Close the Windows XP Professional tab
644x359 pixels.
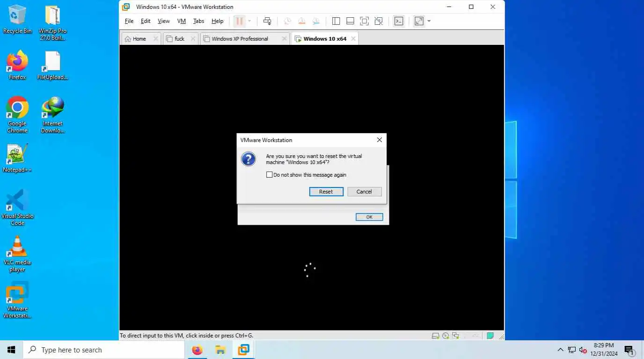click(x=284, y=39)
